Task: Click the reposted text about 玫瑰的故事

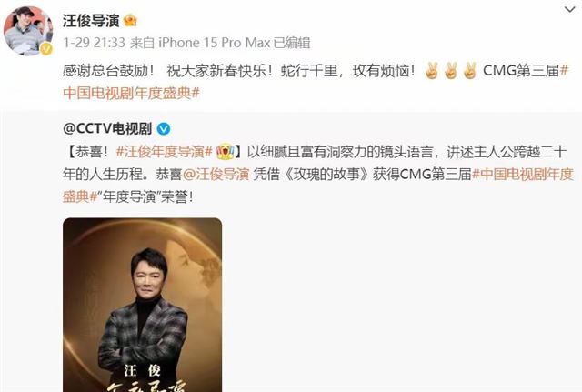Action: pos(318,174)
